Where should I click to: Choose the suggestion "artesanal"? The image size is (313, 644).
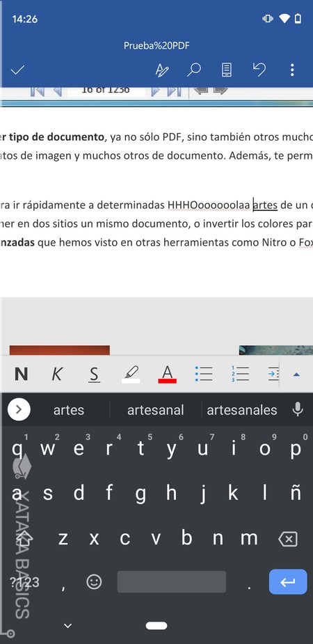156,410
